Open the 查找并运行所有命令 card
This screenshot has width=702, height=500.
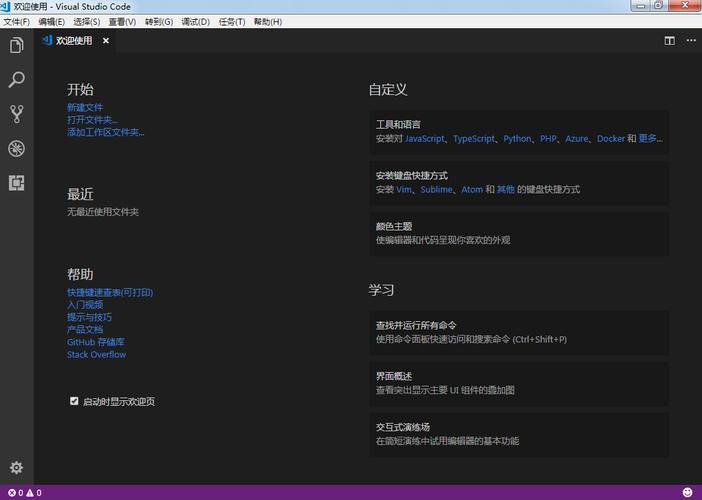[519, 333]
